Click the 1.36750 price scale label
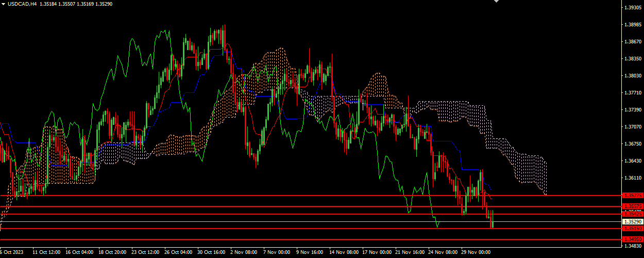Viewport: 644px width, 258px height. 632,144
